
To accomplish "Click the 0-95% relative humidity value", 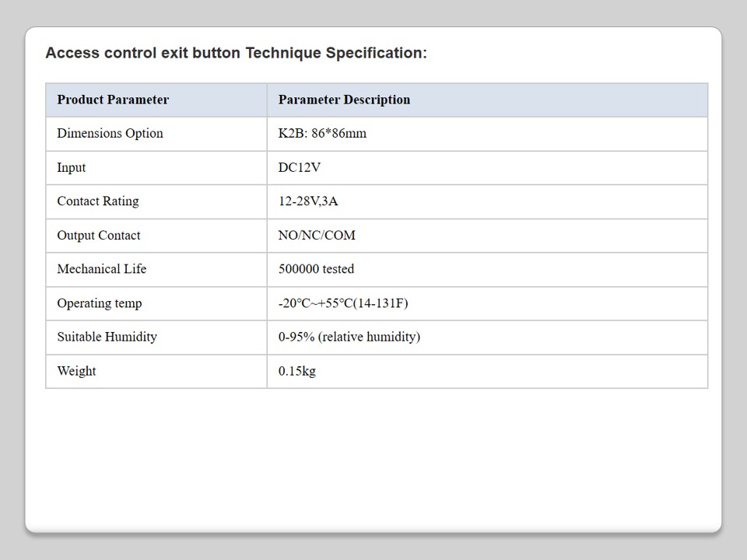I will [x=349, y=336].
